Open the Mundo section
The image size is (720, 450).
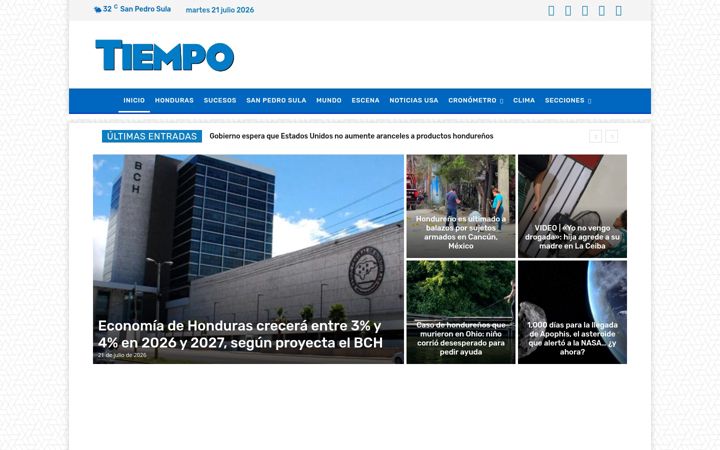[x=329, y=101]
